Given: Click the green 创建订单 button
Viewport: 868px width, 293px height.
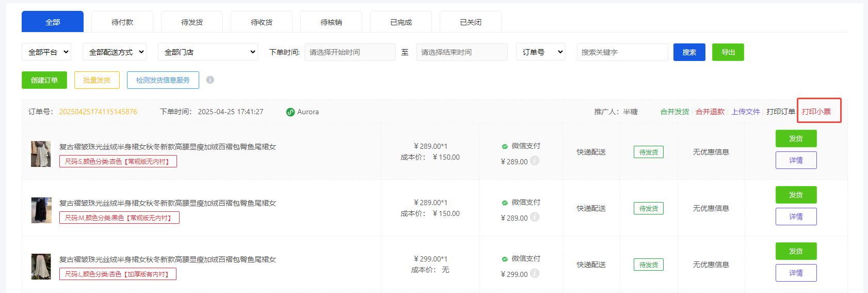Looking at the screenshot, I should pyautogui.click(x=44, y=80).
